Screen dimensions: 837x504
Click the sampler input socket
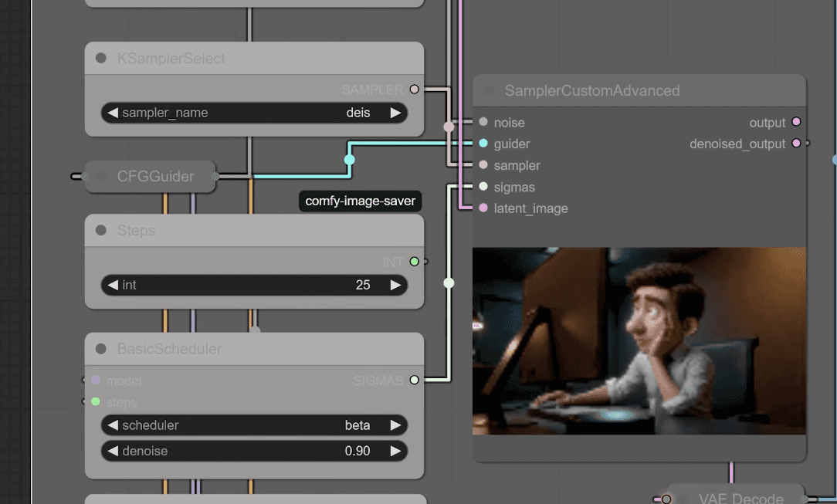click(483, 165)
